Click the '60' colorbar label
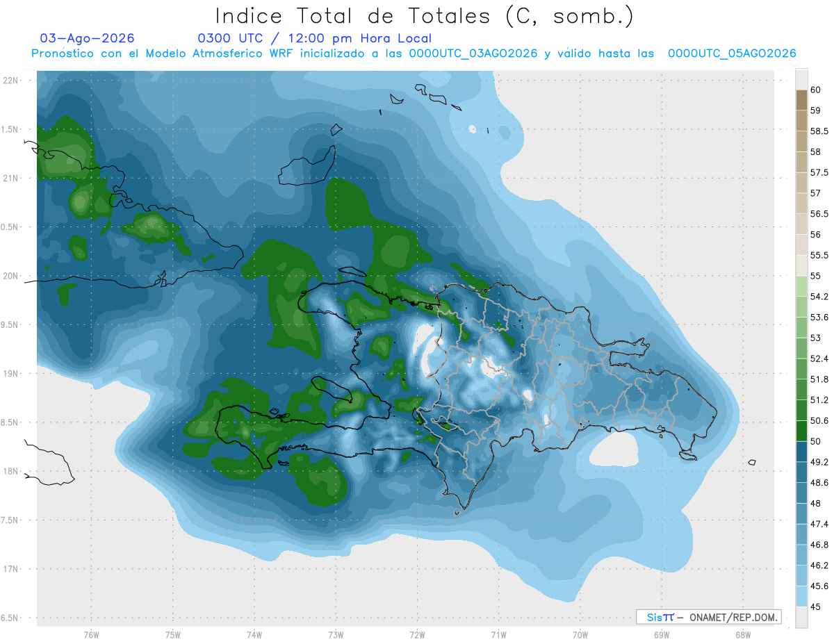834x644 pixels. point(816,90)
